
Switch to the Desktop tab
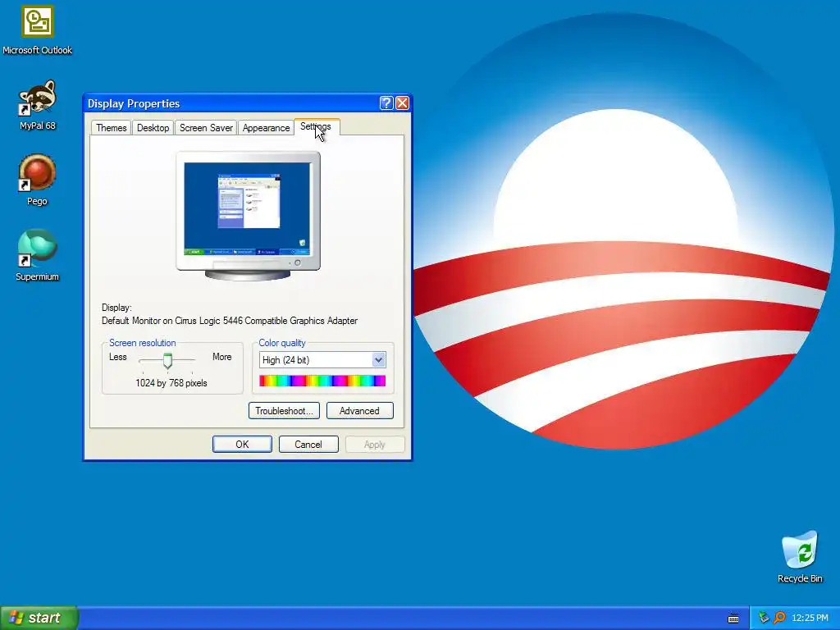click(153, 128)
